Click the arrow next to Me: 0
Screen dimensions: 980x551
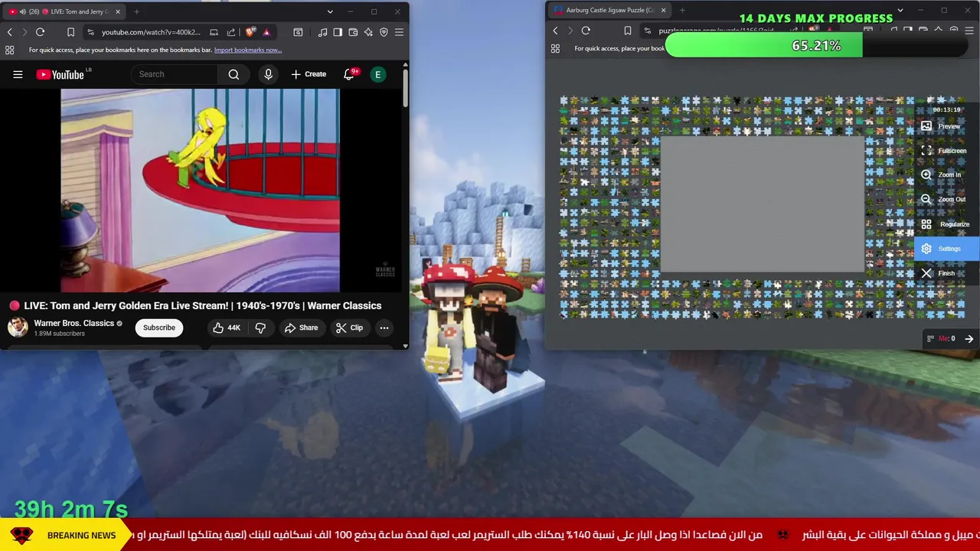969,338
